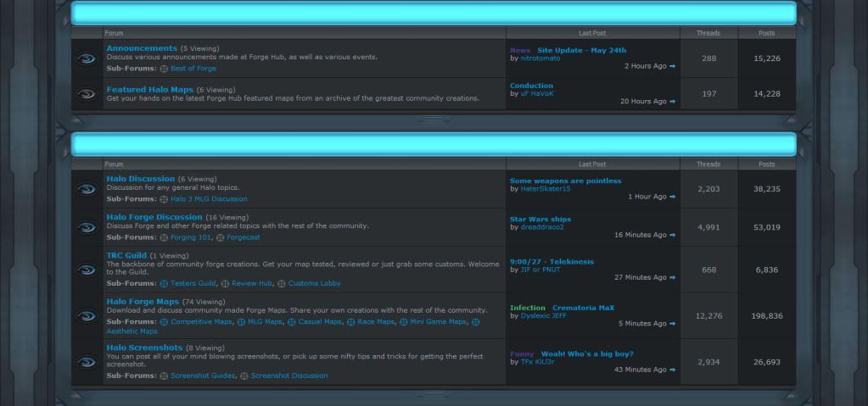Click the sub-forum icon next to Halo 3 MLG Discussion

164,199
